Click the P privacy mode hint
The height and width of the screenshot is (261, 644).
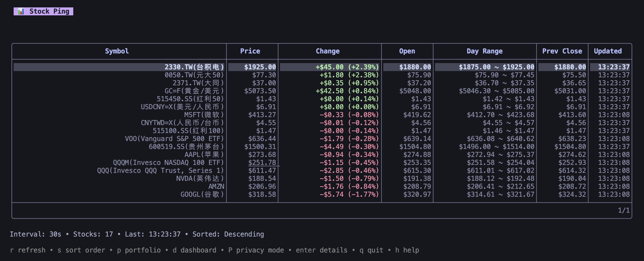(x=256, y=250)
